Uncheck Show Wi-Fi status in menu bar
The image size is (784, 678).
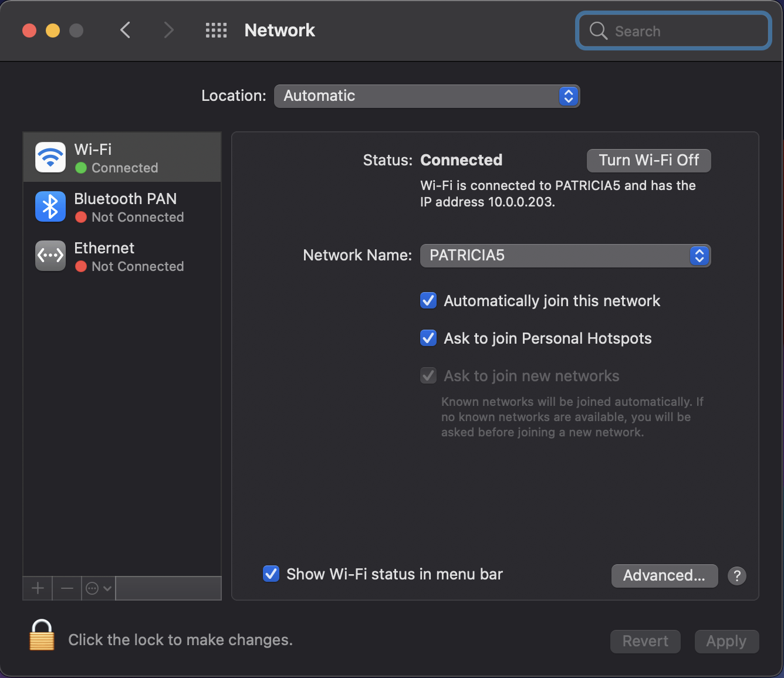coord(271,574)
